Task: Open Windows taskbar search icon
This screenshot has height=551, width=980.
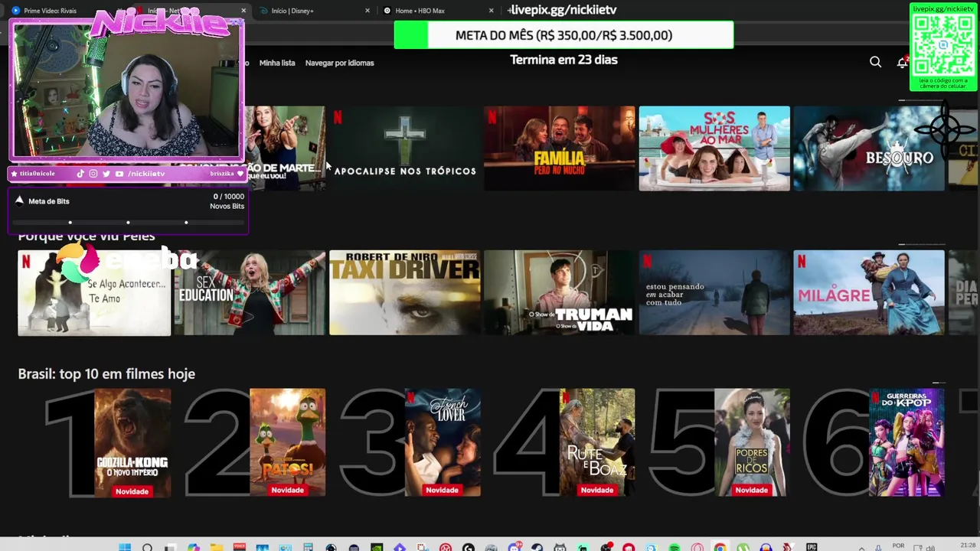Action: [147, 547]
